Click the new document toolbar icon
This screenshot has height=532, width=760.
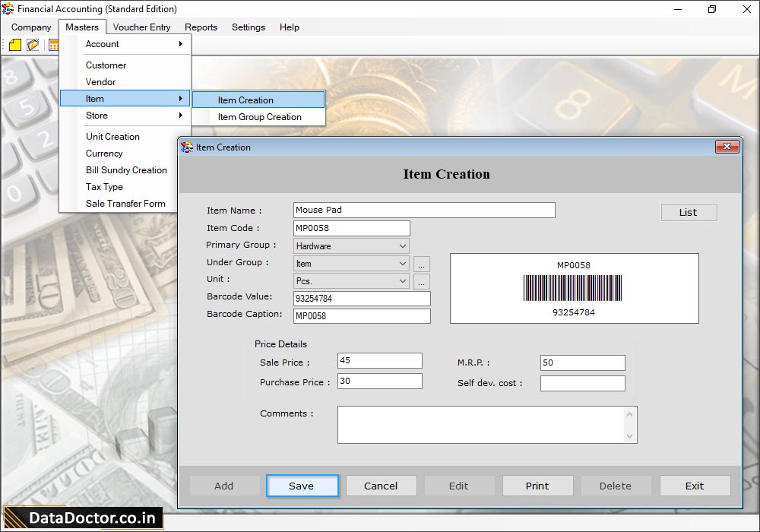14,45
